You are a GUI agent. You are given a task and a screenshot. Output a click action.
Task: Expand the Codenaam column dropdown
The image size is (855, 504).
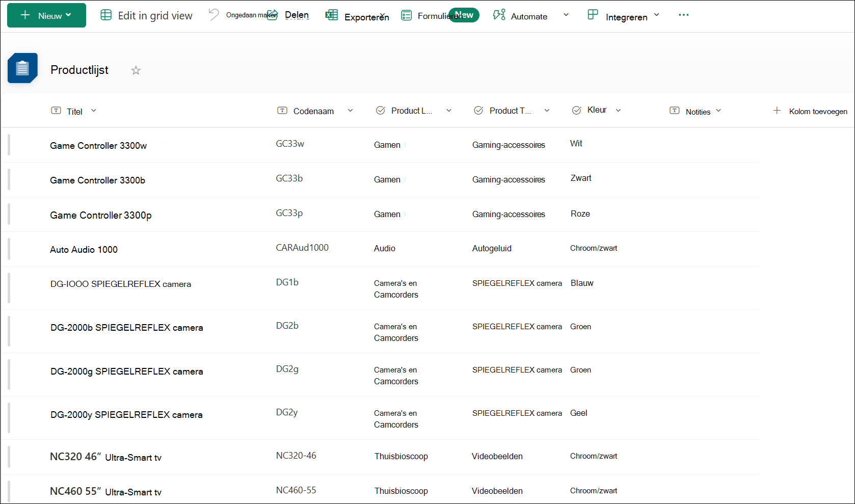pos(351,111)
